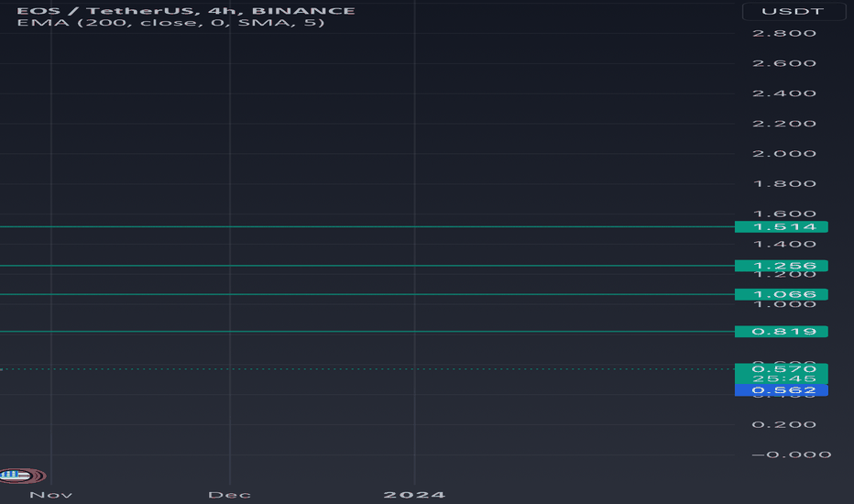Click the 2024 label on time axis

tap(414, 495)
